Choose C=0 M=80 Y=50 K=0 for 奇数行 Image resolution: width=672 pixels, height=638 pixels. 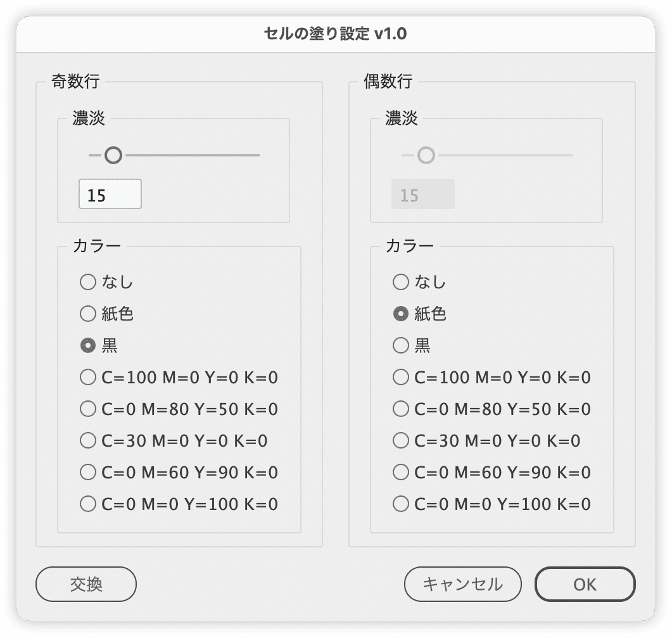pyautogui.click(x=87, y=409)
